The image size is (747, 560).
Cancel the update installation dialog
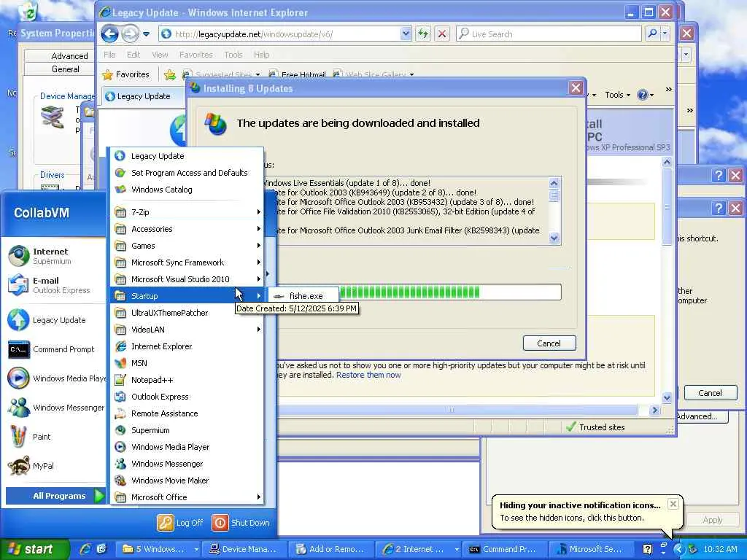click(549, 343)
